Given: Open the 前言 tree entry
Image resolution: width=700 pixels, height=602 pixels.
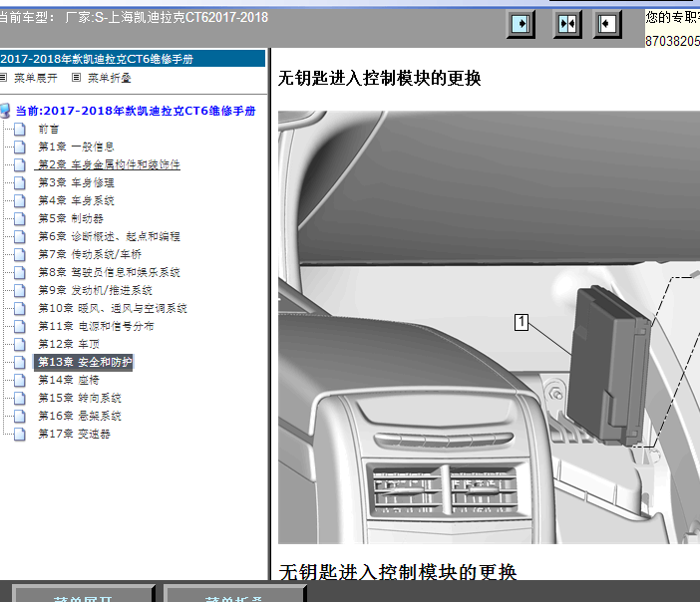Looking at the screenshot, I should (x=48, y=129).
